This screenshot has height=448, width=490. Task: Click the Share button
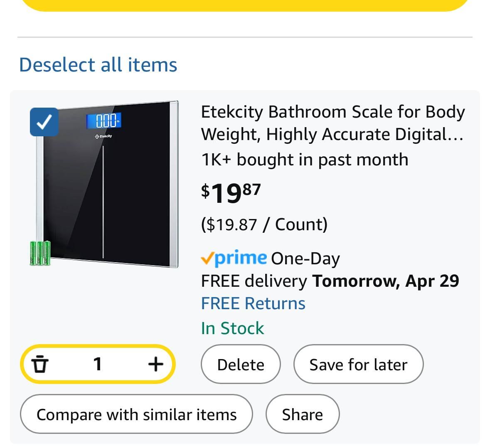click(302, 414)
